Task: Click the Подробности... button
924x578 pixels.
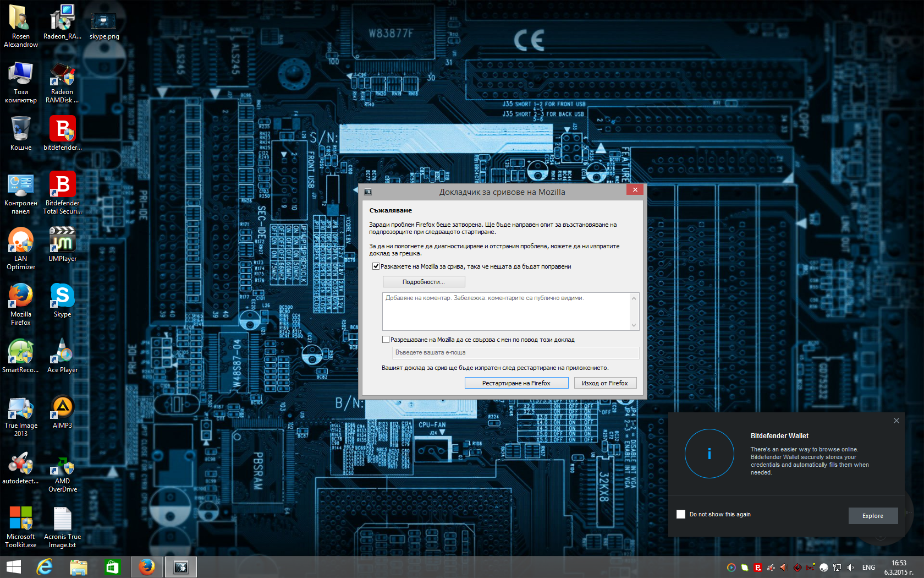Action: tap(424, 282)
